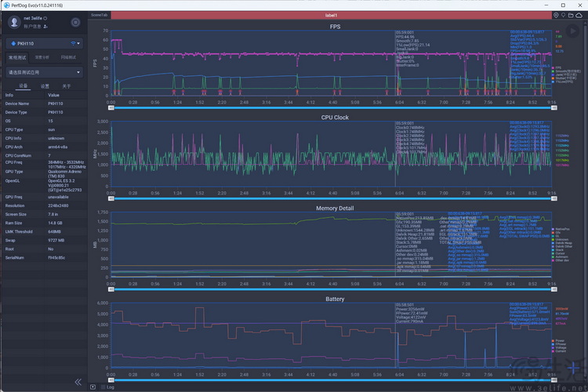
Task: Toggle Unknown series in Memory legend
Action: pos(560,239)
